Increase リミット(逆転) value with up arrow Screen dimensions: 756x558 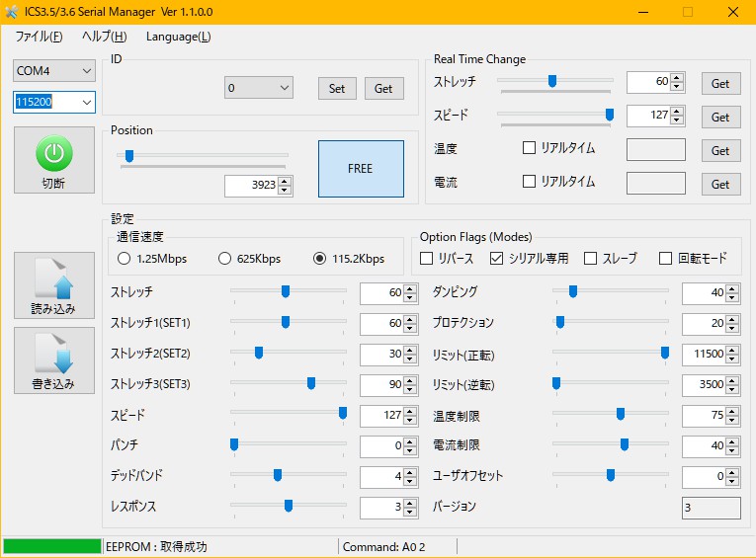[732, 380]
